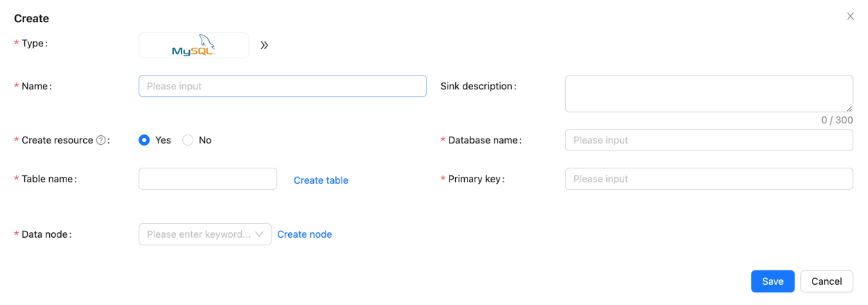Close the Create dialog with X
The width and height of the screenshot is (868, 305).
[x=850, y=16]
